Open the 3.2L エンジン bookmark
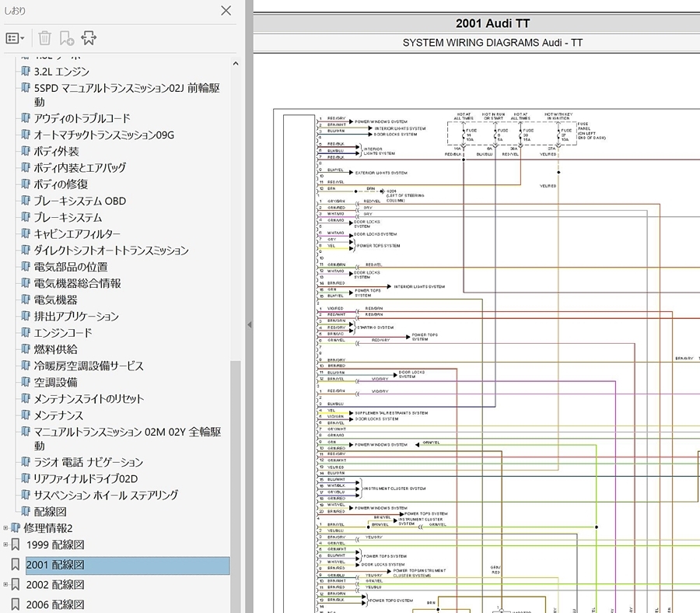The width and height of the screenshot is (700, 613). 61,72
